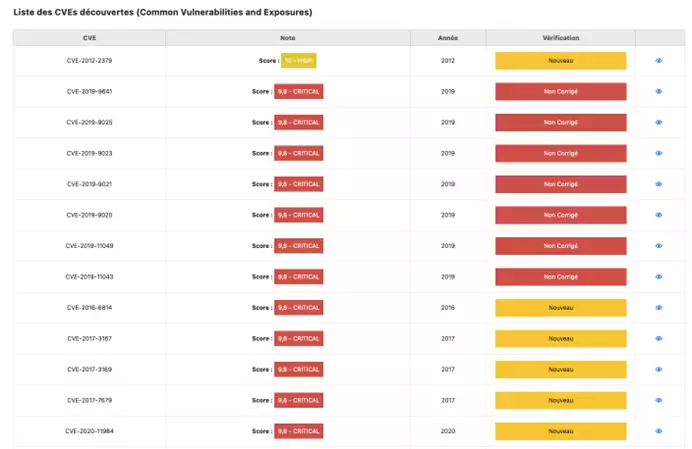Sort the table by the CVE column header
Image resolution: width=692 pixels, height=449 pixels.
[x=89, y=38]
